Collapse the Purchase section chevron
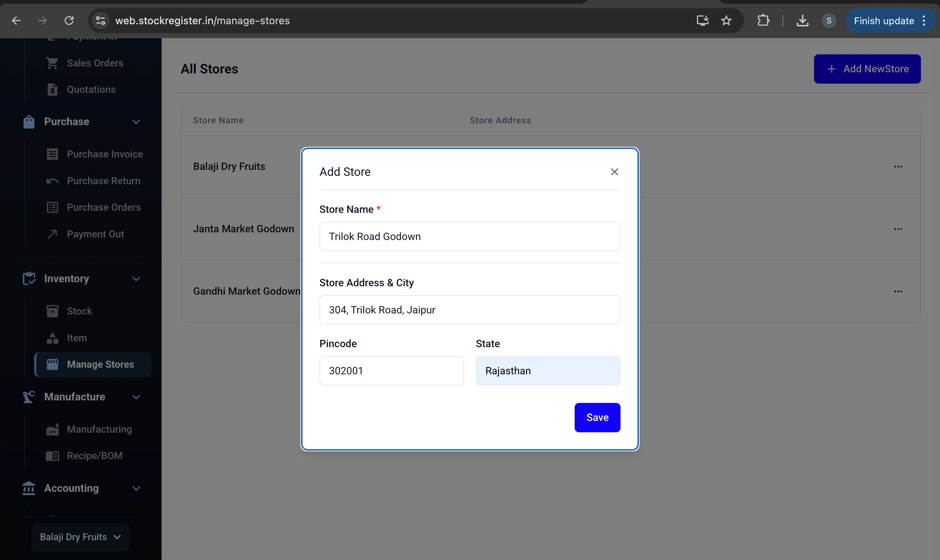This screenshot has width=940, height=560. (136, 122)
